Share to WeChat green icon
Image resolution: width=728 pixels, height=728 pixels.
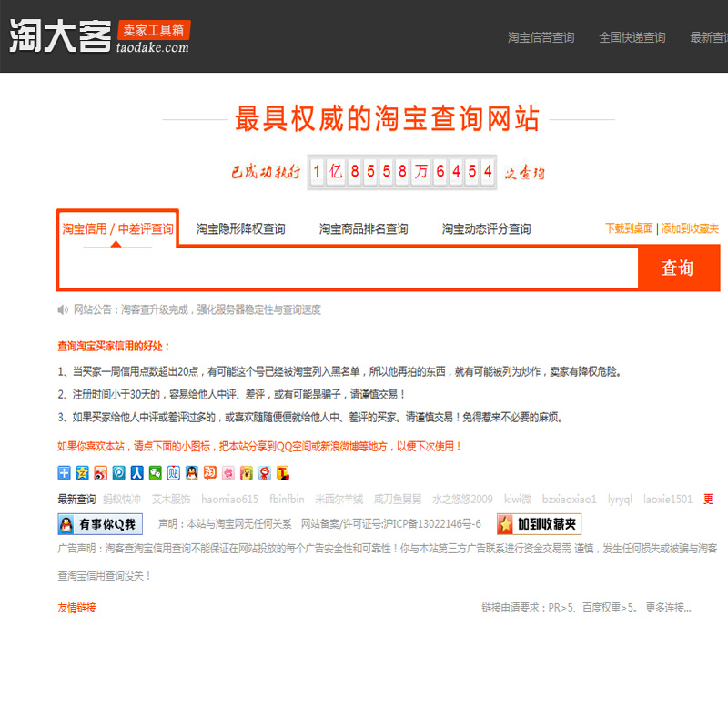[155, 473]
